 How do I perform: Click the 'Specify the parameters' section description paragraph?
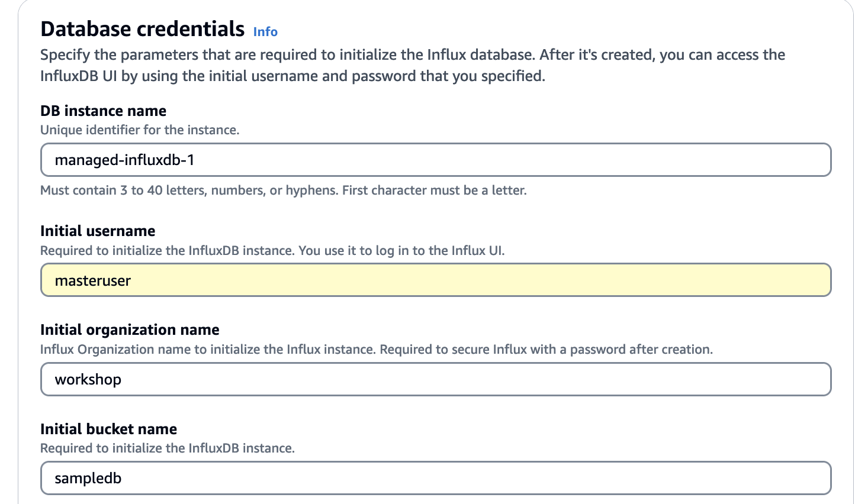click(x=413, y=65)
